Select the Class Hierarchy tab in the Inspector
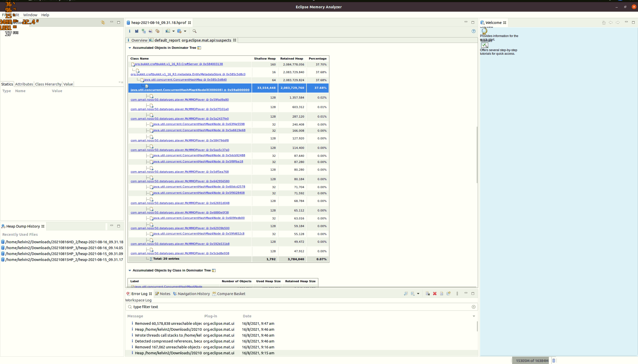This screenshot has width=638, height=364. point(48,84)
